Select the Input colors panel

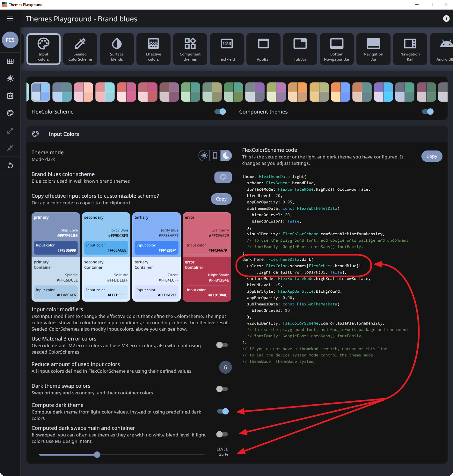pos(43,49)
